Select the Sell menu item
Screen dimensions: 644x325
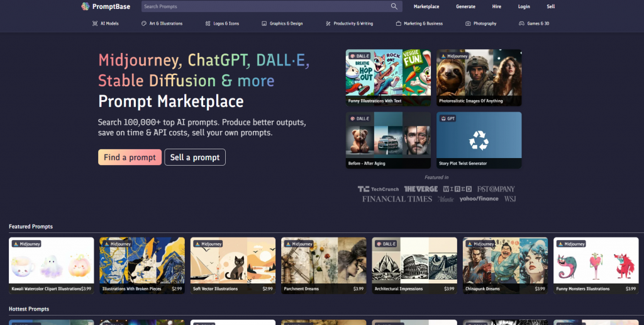pos(551,6)
